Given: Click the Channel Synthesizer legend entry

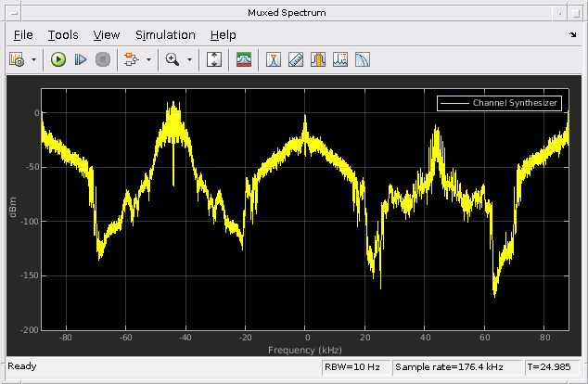Looking at the screenshot, I should (x=500, y=103).
